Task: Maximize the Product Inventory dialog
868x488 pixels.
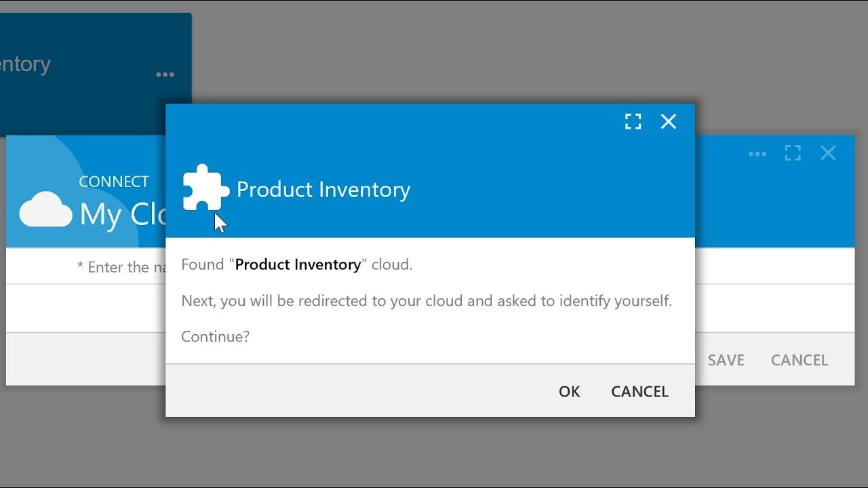Action: (x=633, y=122)
